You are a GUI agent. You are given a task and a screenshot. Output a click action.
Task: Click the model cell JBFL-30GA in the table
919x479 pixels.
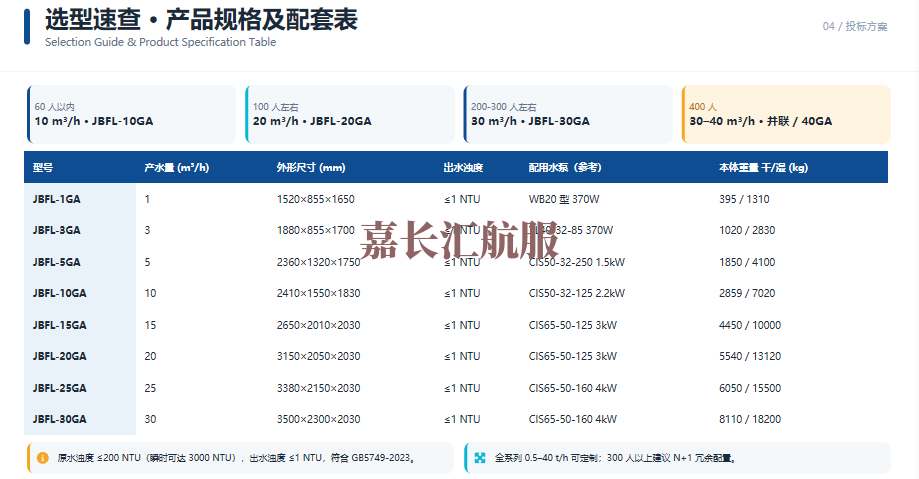pos(59,419)
